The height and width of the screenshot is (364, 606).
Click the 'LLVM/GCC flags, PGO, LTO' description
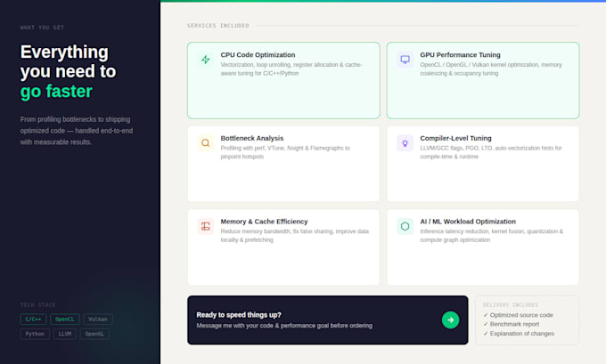pos(491,152)
